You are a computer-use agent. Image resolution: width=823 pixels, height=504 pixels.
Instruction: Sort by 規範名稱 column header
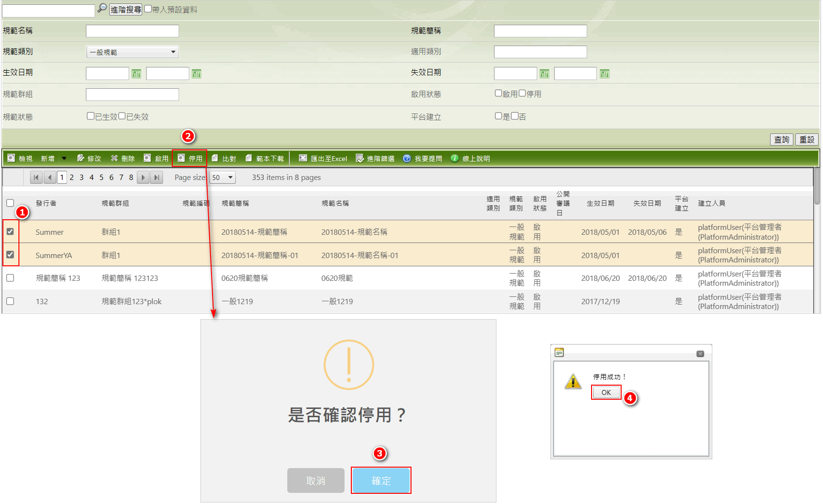click(335, 203)
